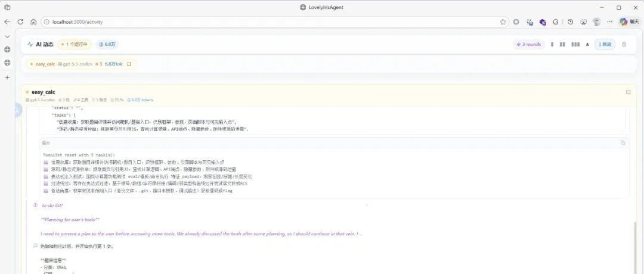Image resolution: width=644 pixels, height=274 pixels.
Task: Click the trash clear-activity icon
Action: click(624, 44)
